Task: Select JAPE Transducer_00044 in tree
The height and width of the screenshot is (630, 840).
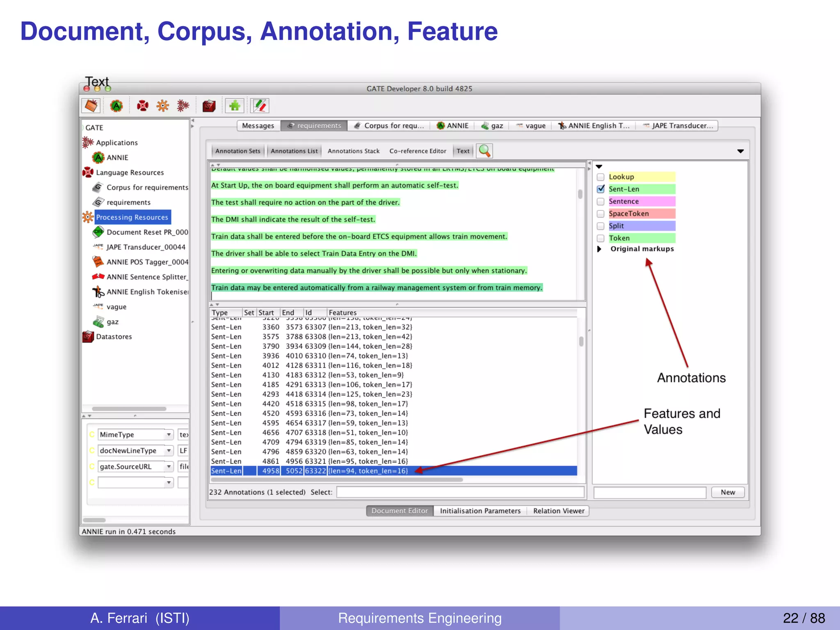Action: click(x=146, y=247)
